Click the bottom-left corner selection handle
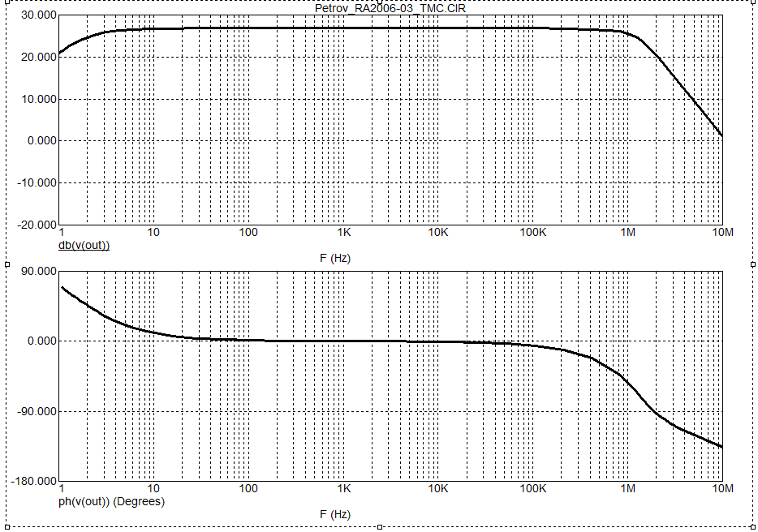The height and width of the screenshot is (532, 758). click(7, 526)
